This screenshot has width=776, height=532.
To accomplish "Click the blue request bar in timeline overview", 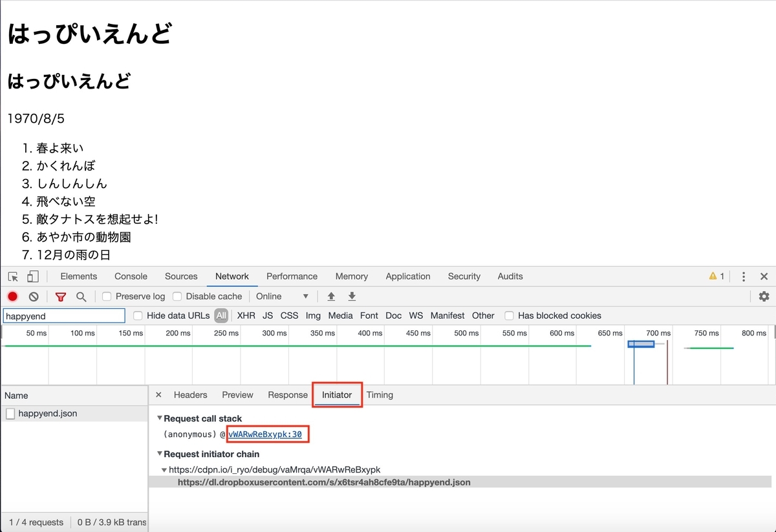I will [641, 344].
